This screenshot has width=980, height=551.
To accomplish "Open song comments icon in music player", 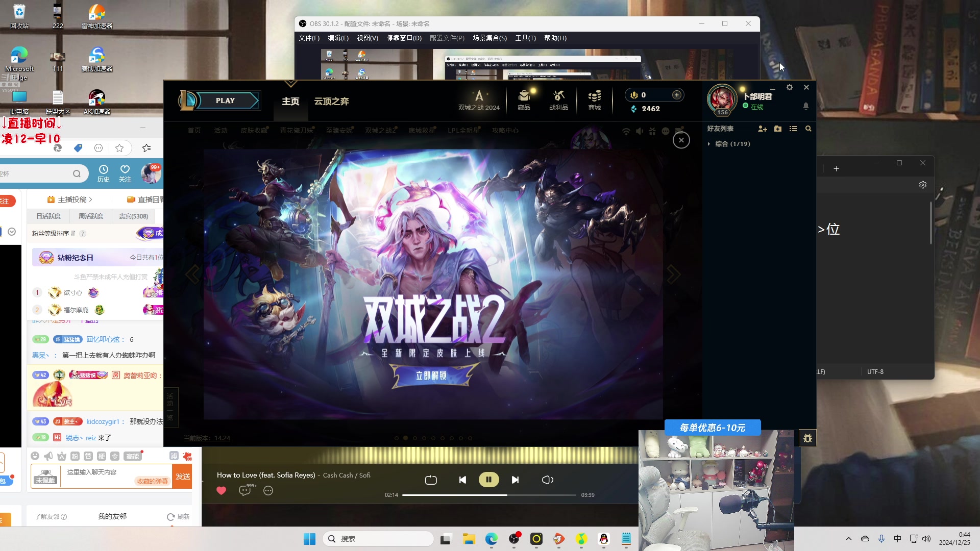I will [246, 490].
